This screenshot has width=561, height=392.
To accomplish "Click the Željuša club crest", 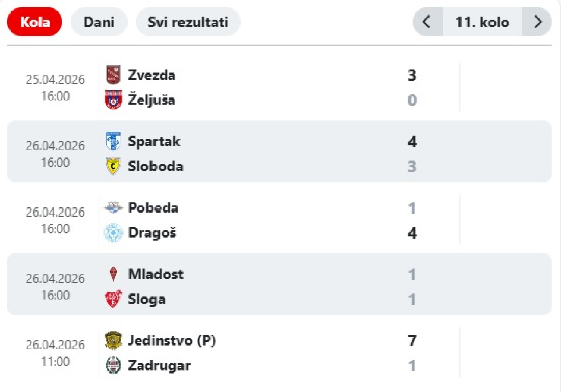I will pyautogui.click(x=113, y=100).
